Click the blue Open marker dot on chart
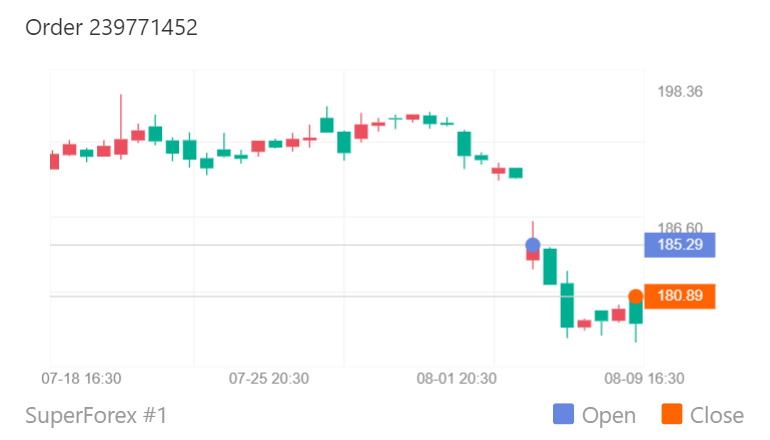This screenshot has height=440, width=770. [532, 245]
